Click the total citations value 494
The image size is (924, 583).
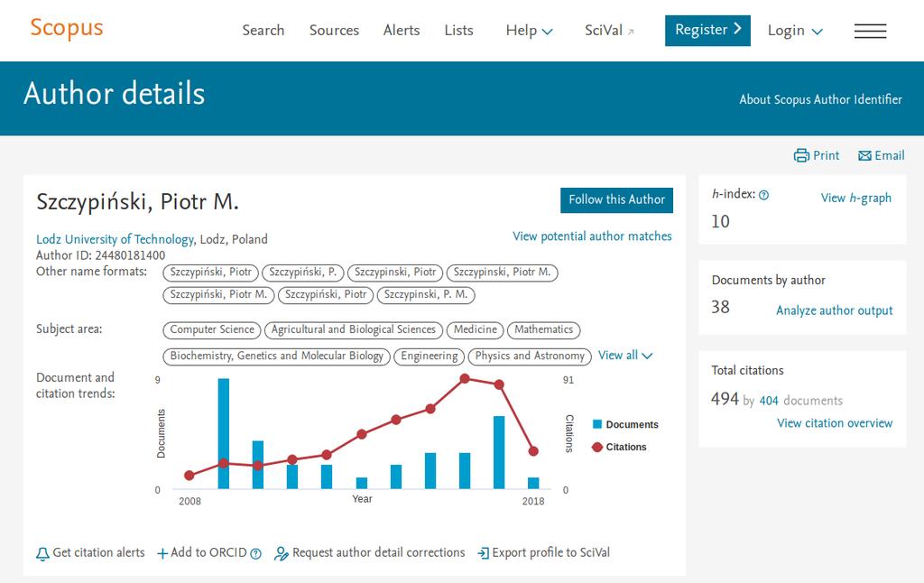point(725,399)
